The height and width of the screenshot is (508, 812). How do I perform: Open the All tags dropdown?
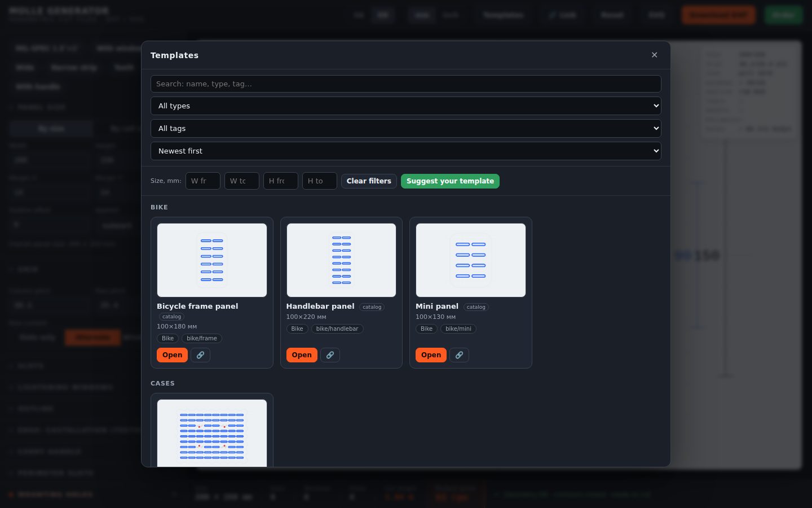(x=406, y=129)
